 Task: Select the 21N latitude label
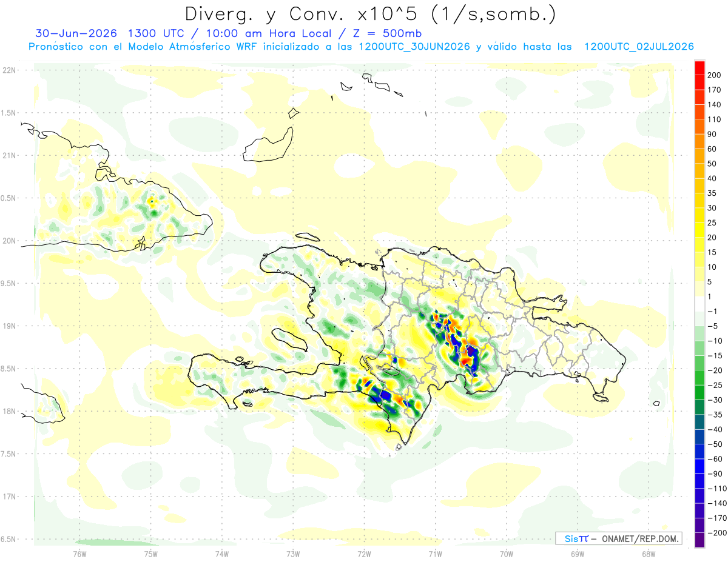click(8, 155)
